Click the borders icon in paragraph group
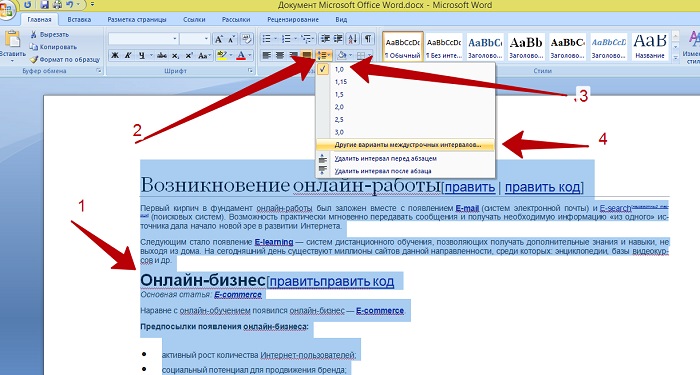Image resolution: width=700 pixels, height=375 pixels. click(361, 56)
